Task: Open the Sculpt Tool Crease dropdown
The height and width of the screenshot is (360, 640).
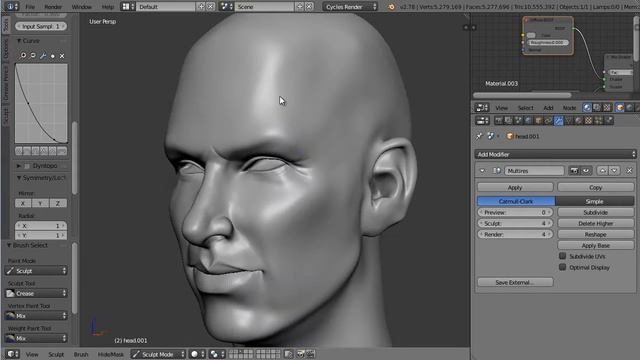Action: tap(36, 293)
